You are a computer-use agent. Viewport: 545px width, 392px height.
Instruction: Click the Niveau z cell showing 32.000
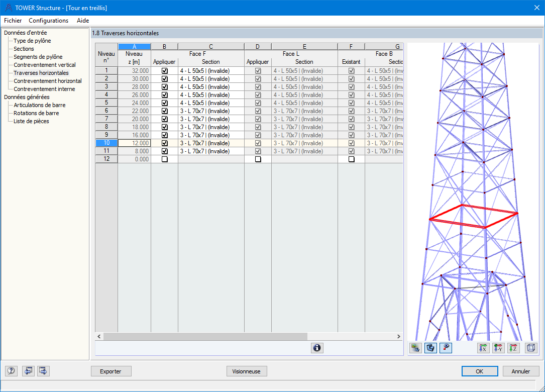[134, 70]
